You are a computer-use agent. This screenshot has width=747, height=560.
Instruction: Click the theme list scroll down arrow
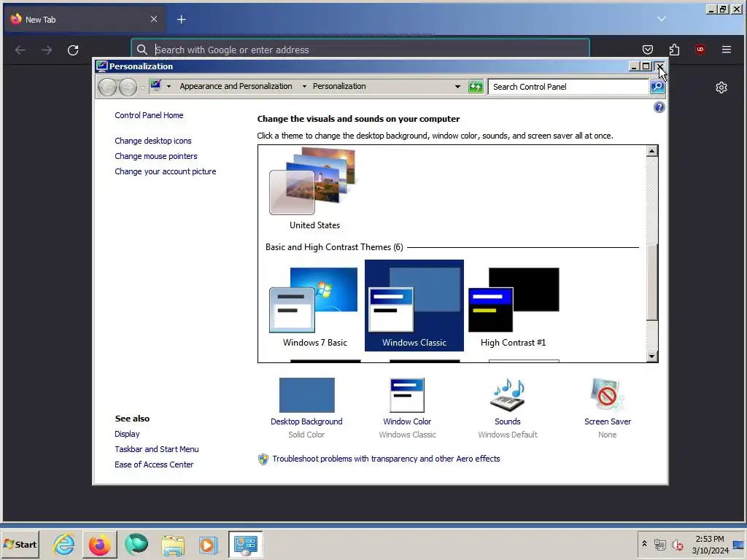click(651, 356)
